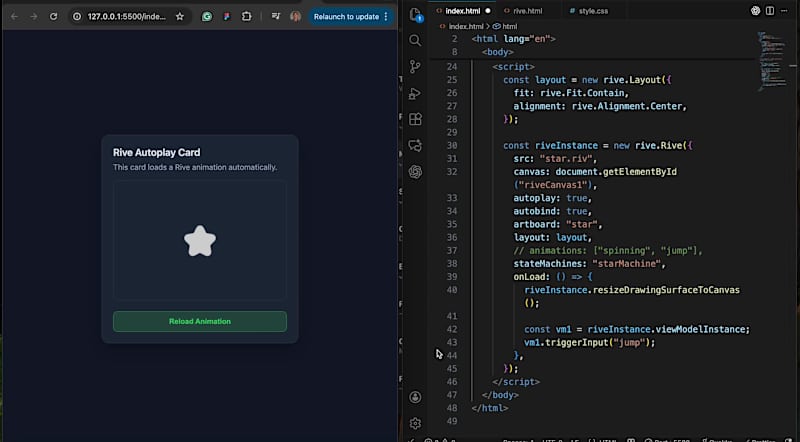This screenshot has width=800, height=442.
Task: Click 'vm1.triggerInput("jump")' on line 43
Action: [587, 342]
